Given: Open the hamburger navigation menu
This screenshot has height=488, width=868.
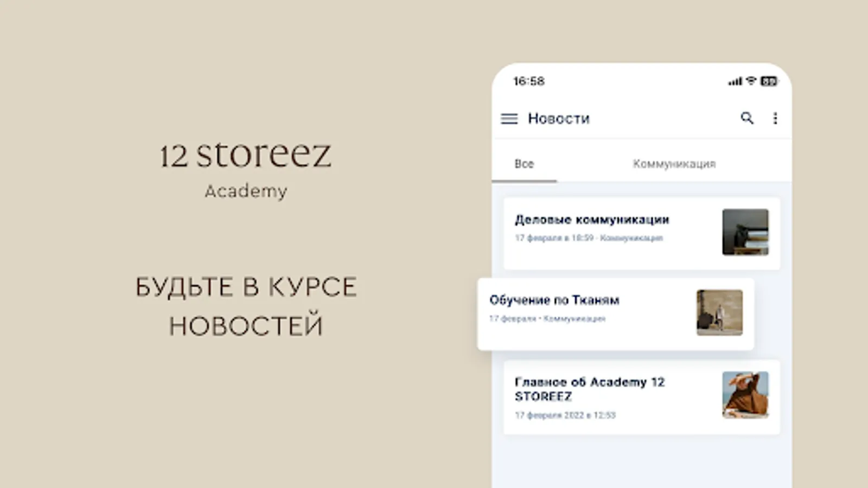Looking at the screenshot, I should pyautogui.click(x=509, y=118).
